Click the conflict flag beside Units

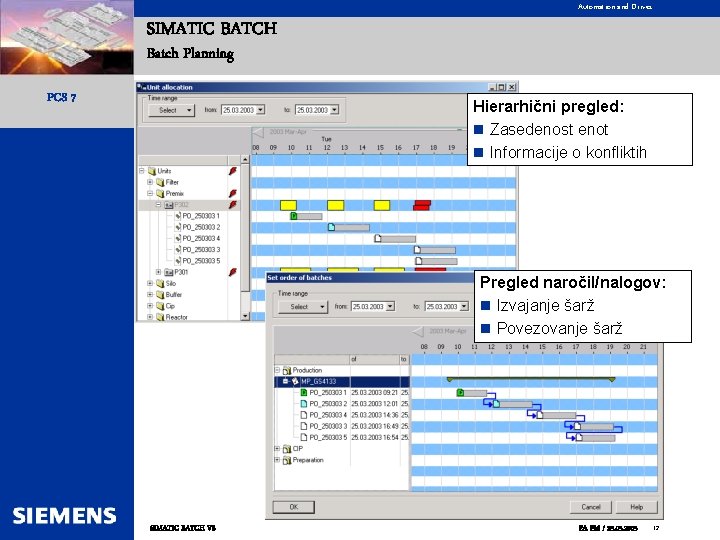pos(233,171)
